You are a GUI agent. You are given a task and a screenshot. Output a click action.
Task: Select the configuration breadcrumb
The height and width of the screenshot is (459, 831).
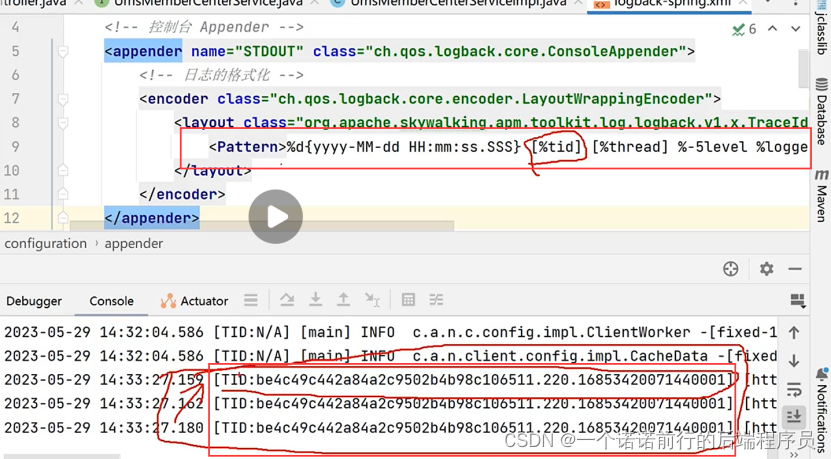(46, 243)
